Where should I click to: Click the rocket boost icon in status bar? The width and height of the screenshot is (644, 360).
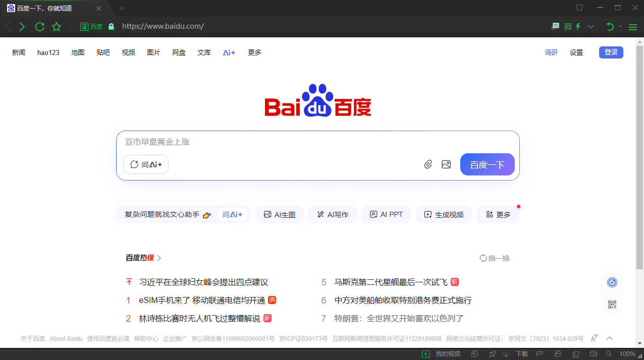492,353
